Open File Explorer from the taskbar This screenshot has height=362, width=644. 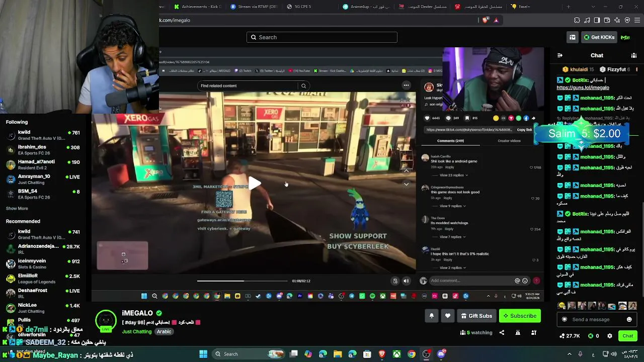pos(338,354)
